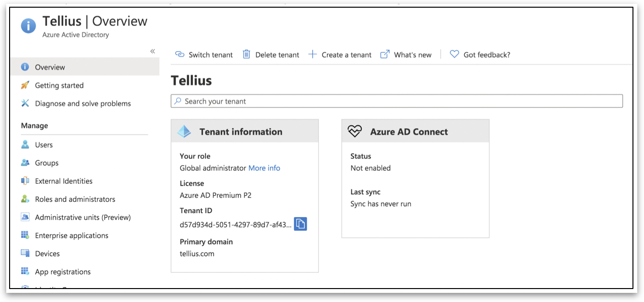The height and width of the screenshot is (302, 644).
Task: Open Administrative units (Preview)
Action: pyautogui.click(x=83, y=217)
